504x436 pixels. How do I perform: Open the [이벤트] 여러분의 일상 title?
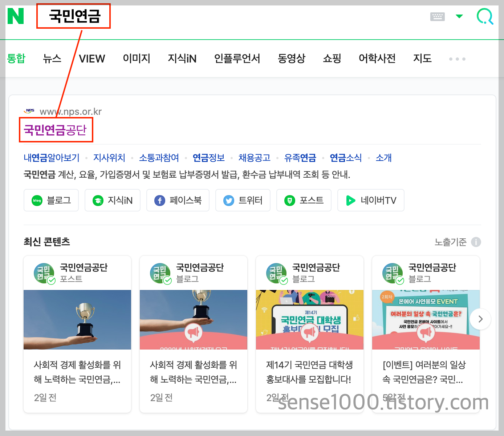[424, 372]
